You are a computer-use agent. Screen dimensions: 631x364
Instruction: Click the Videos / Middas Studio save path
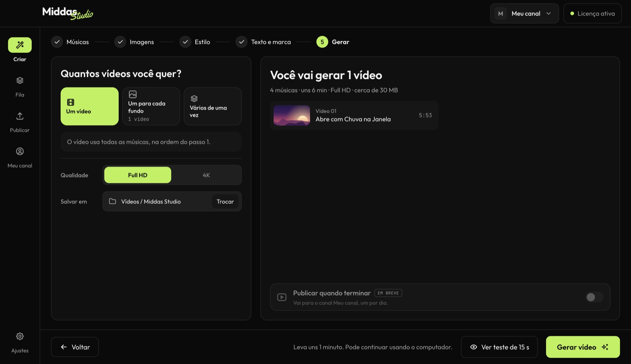pos(151,201)
